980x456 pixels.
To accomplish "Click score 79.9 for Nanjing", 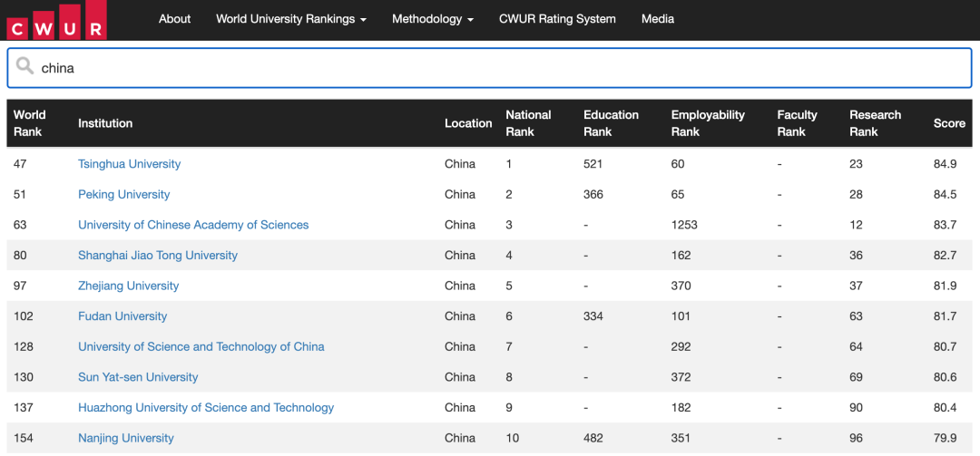I will pos(945,438).
